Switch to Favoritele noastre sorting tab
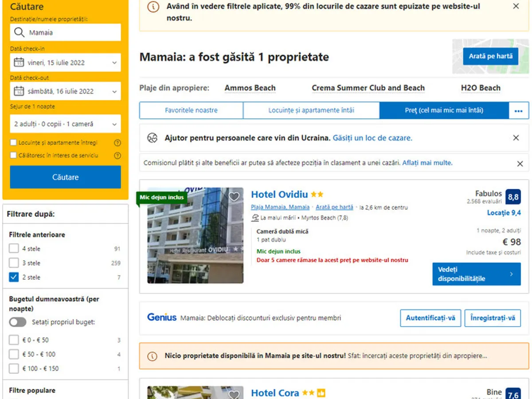The width and height of the screenshot is (532, 399). point(192,110)
